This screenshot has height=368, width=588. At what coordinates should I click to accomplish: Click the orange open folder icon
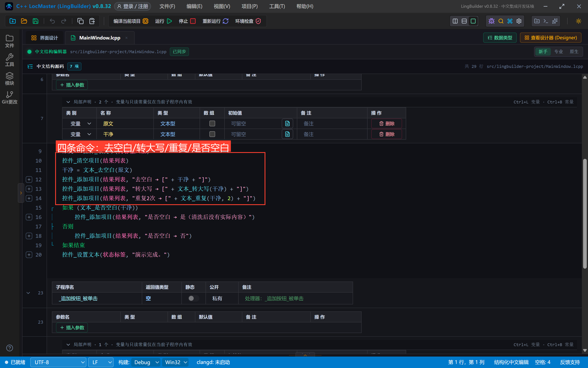[x=24, y=21]
